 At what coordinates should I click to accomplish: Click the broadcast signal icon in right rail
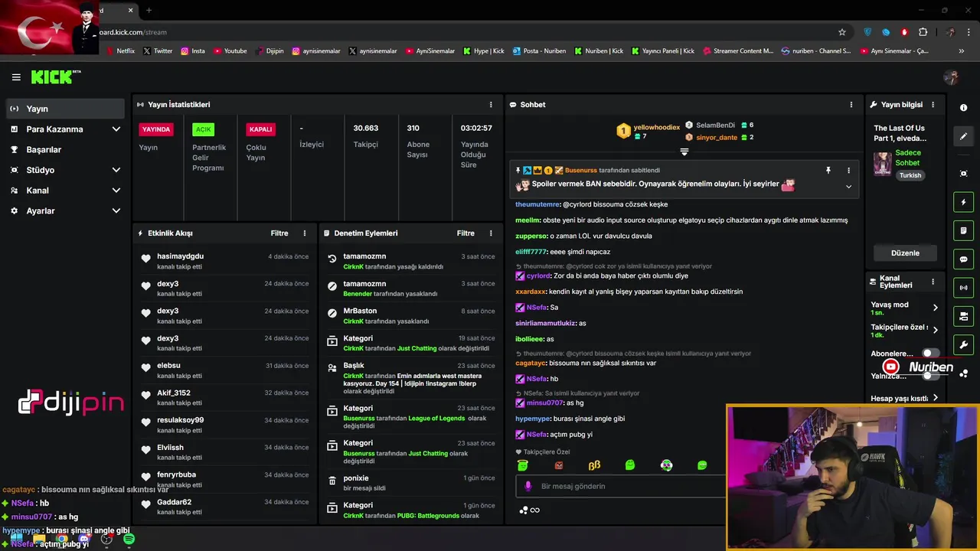coord(964,288)
